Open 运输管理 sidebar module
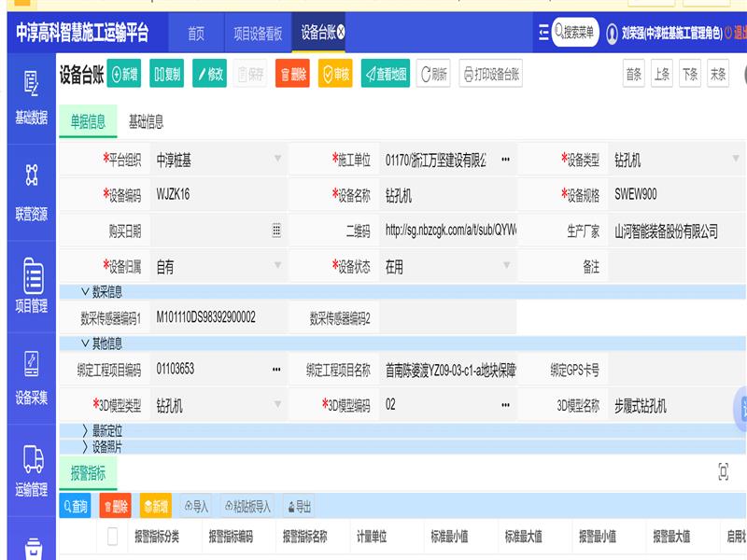Image resolution: width=747 pixels, height=560 pixels. pyautogui.click(x=31, y=469)
